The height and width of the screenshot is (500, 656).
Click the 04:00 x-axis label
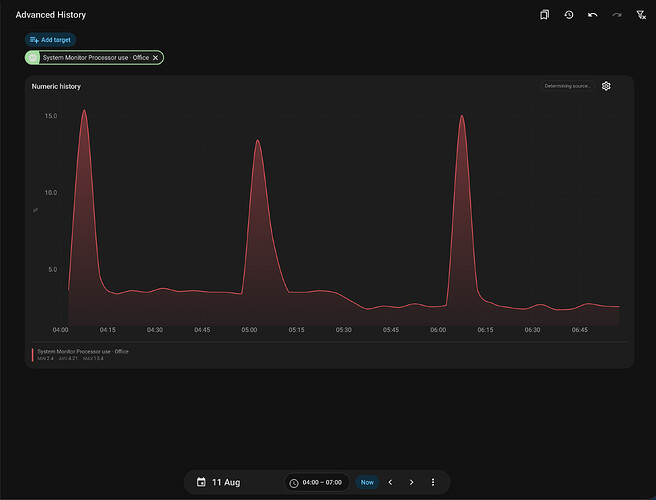(60, 330)
